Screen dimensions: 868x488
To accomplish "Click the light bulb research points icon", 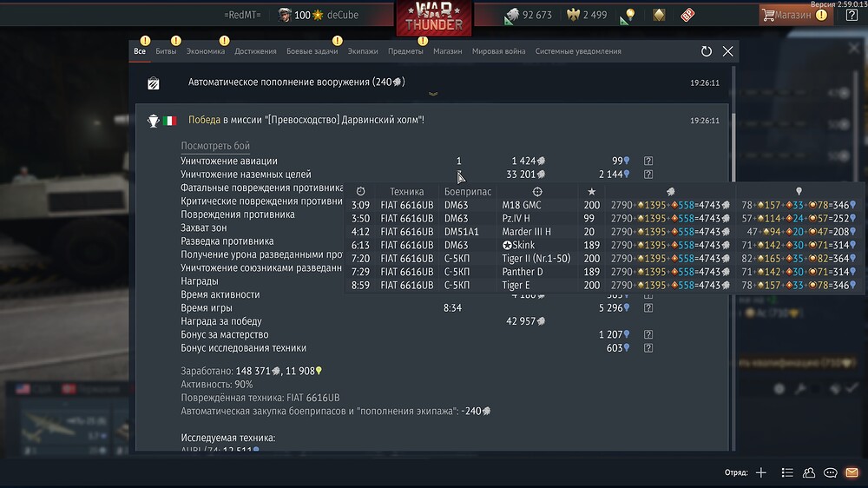I will [x=630, y=15].
